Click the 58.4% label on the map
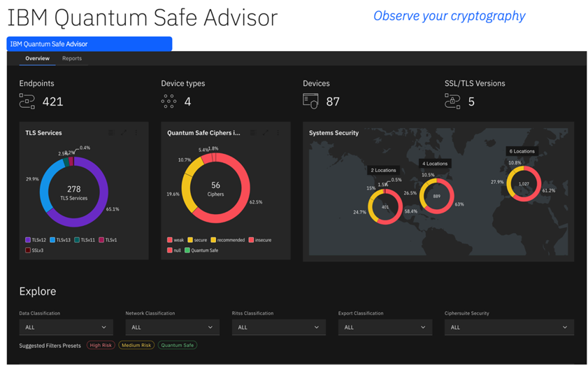The width and height of the screenshot is (588, 368). pos(411,211)
